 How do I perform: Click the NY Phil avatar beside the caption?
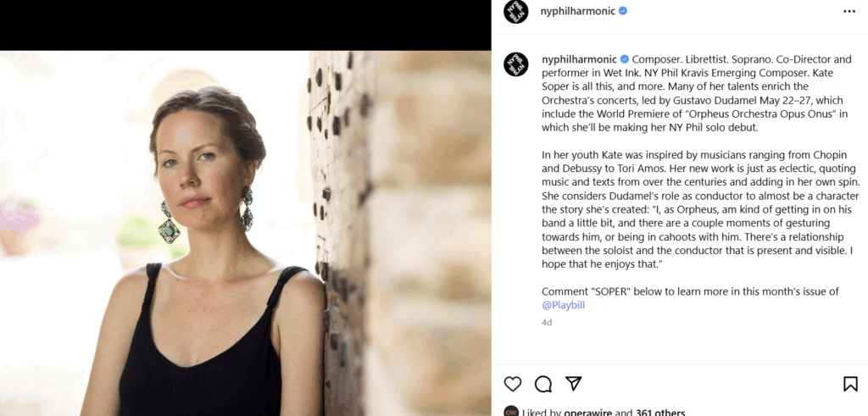[515, 64]
